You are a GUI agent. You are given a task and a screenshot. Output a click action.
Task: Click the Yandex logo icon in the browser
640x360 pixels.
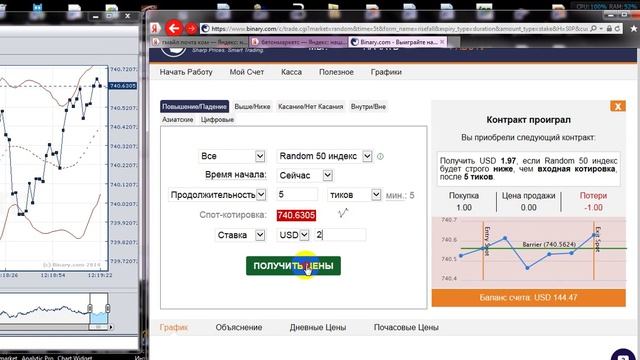click(155, 29)
